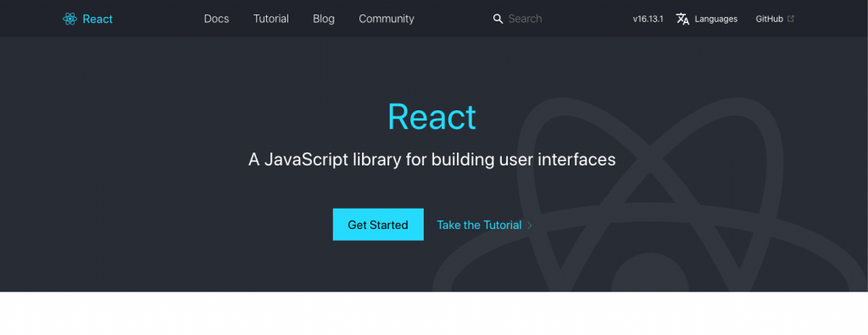Click the search magnifier icon

(498, 19)
